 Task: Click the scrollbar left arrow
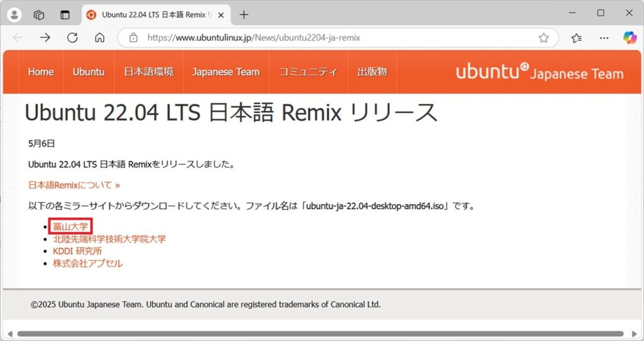10,334
